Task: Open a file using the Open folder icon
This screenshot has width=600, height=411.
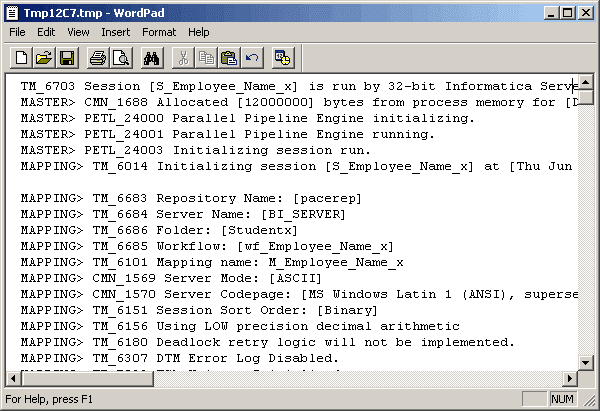Action: (44, 58)
